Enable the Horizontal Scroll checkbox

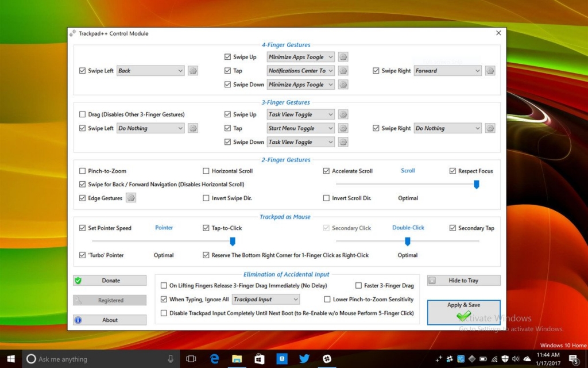coord(206,171)
